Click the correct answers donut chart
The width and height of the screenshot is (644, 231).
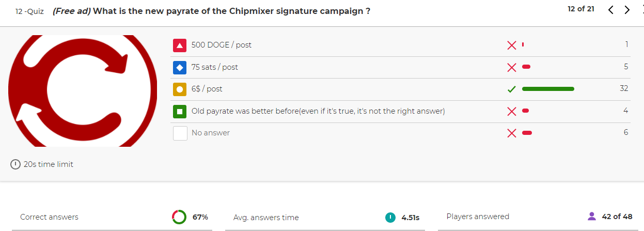click(179, 217)
